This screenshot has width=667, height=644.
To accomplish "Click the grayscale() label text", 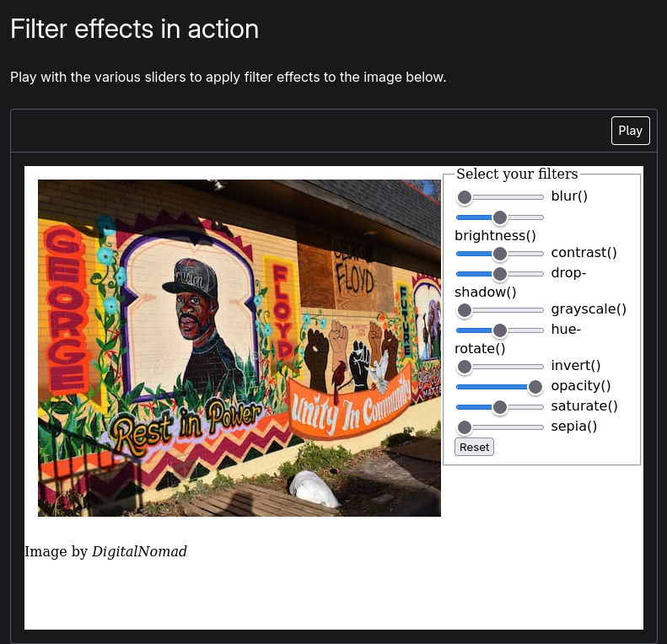I will click(x=589, y=309).
